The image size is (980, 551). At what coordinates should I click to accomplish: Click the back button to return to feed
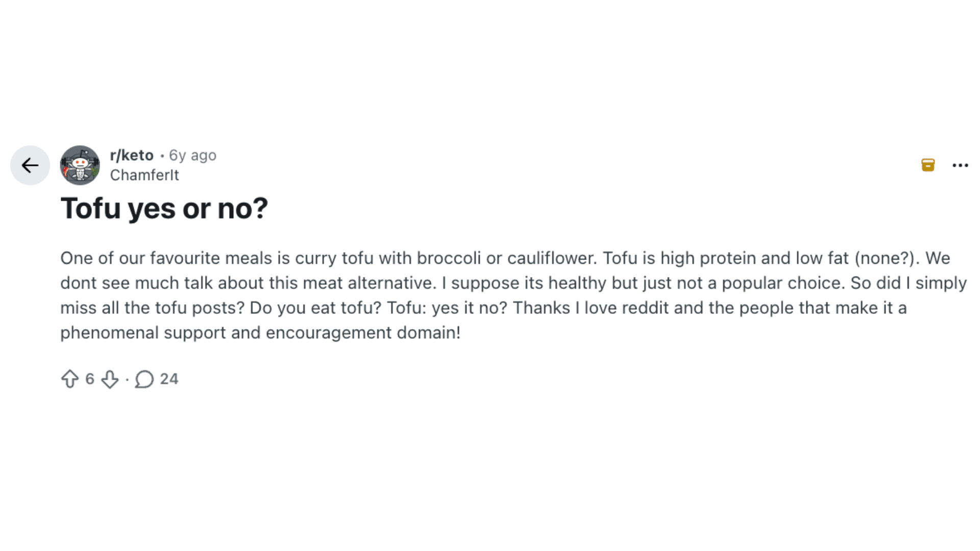[30, 165]
